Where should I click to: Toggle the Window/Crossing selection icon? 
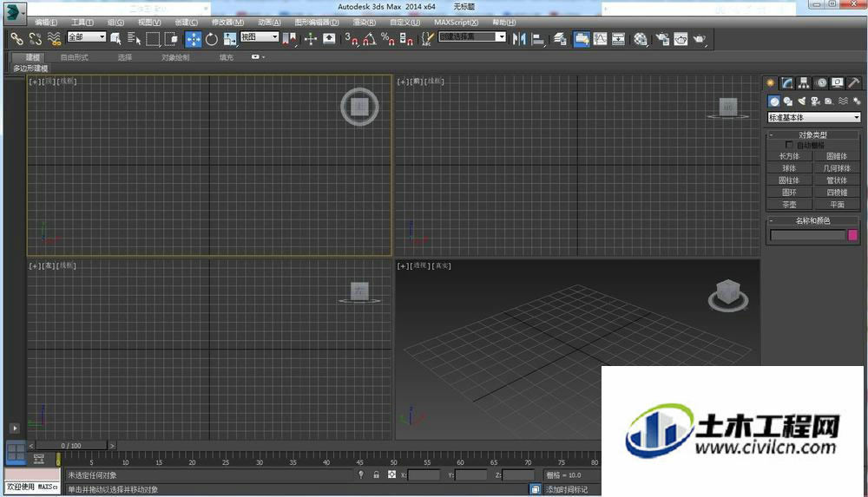tap(170, 39)
